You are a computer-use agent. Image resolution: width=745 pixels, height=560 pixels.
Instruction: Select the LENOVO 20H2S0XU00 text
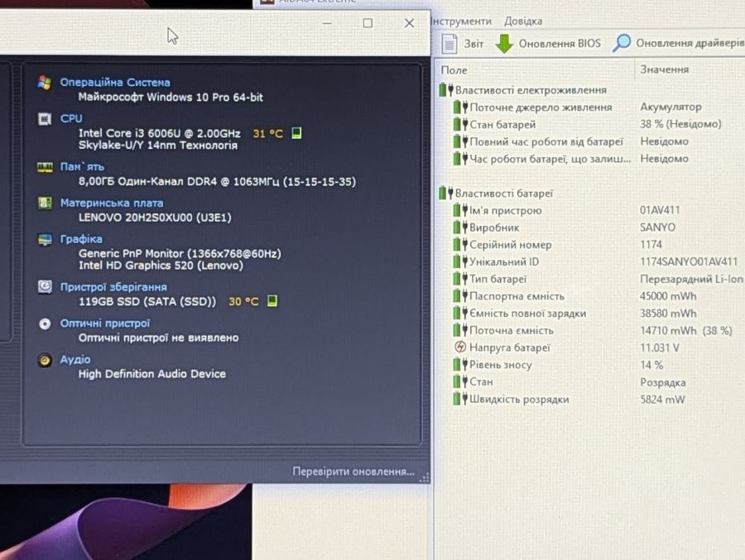point(155,218)
